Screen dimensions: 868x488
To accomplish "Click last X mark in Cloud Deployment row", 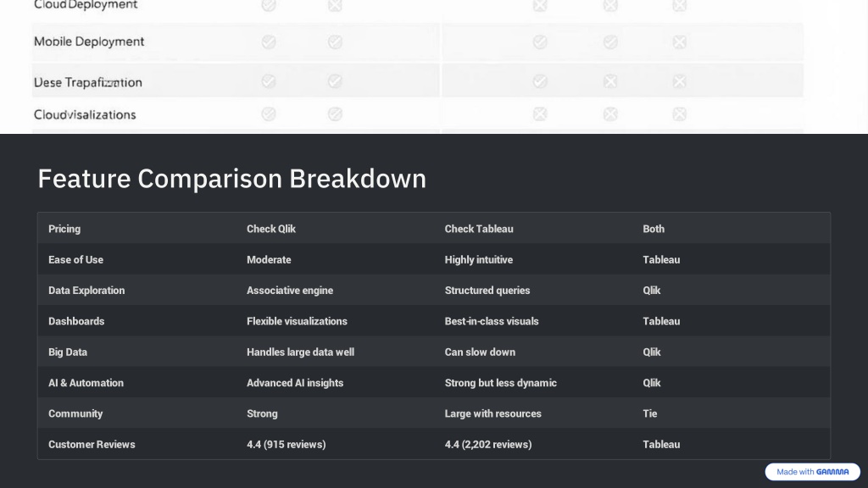I will 679,6.
